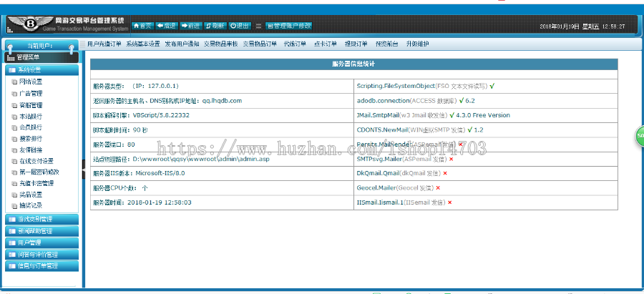Go back with the 后退 button
Viewport: 644px width, 294px height.
click(x=167, y=26)
